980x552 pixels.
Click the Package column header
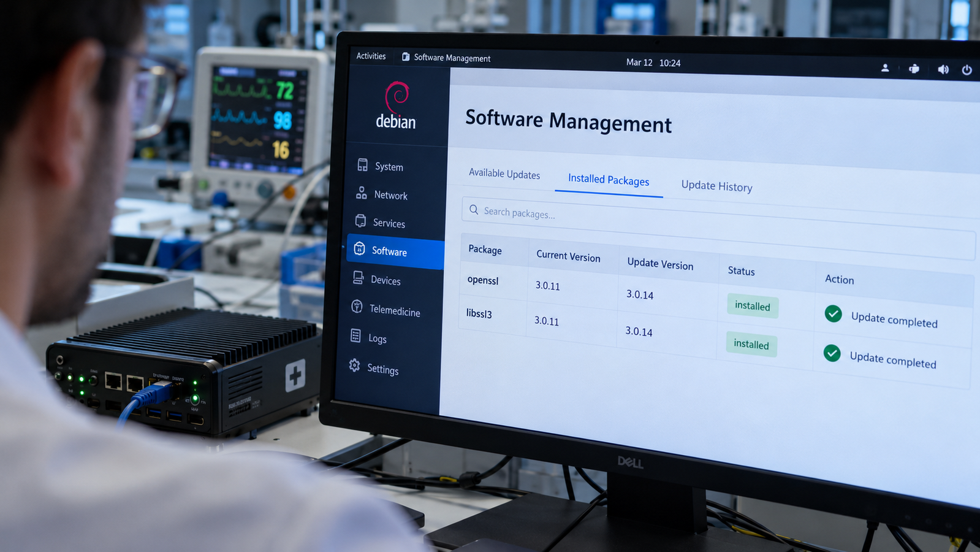(x=485, y=250)
